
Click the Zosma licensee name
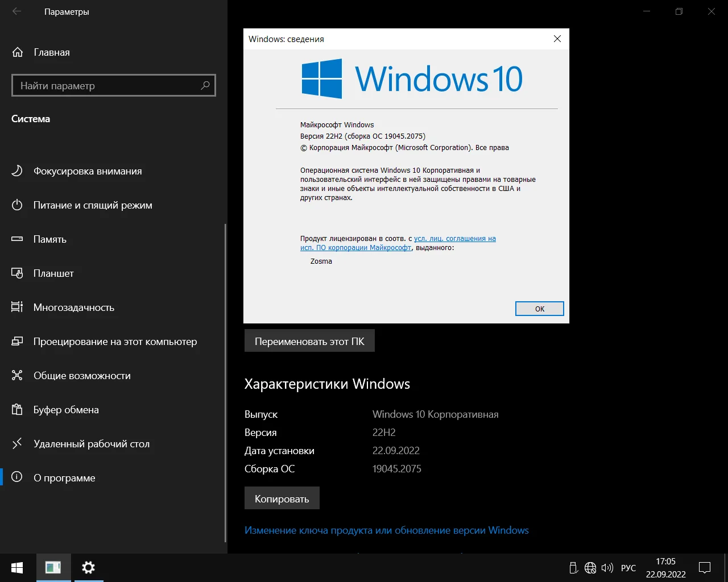point(321,261)
